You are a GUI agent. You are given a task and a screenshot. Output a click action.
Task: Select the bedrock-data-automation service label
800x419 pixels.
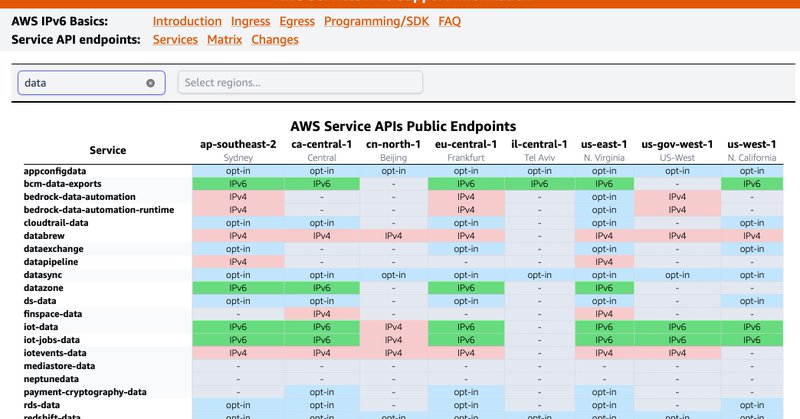(80, 197)
